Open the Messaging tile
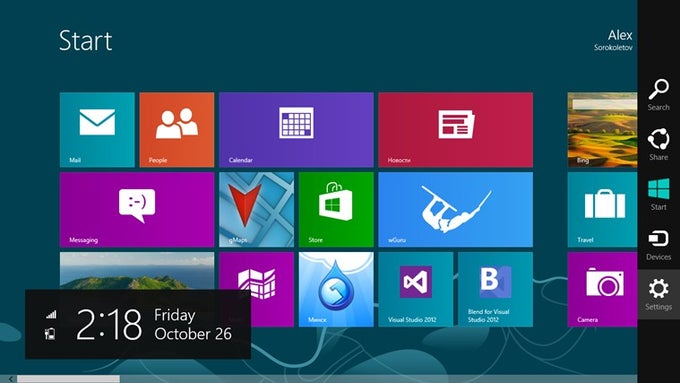Image resolution: width=680 pixels, height=383 pixels. pyautogui.click(x=137, y=210)
